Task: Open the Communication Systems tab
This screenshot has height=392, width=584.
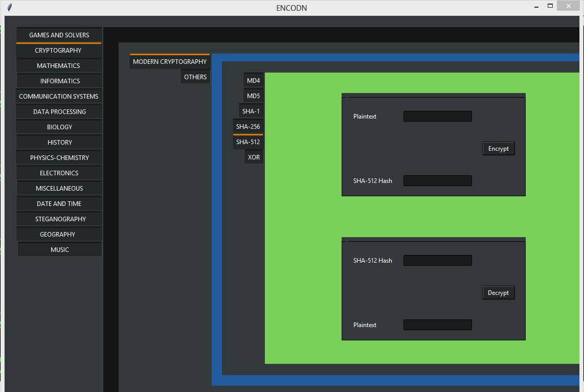Action: coord(58,96)
